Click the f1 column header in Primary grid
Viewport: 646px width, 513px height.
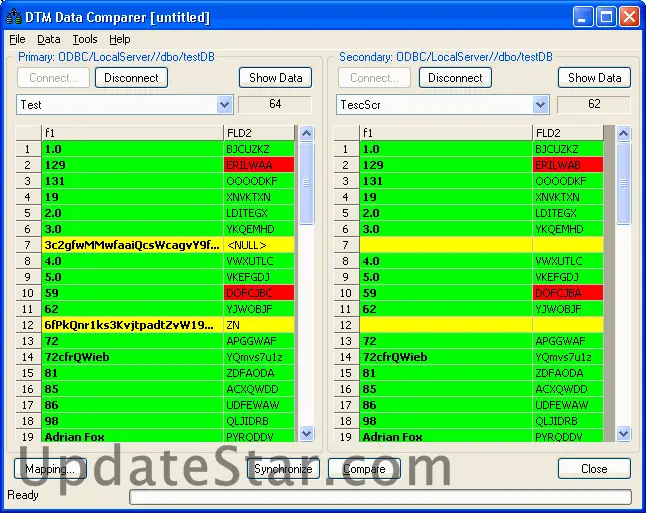[132, 133]
